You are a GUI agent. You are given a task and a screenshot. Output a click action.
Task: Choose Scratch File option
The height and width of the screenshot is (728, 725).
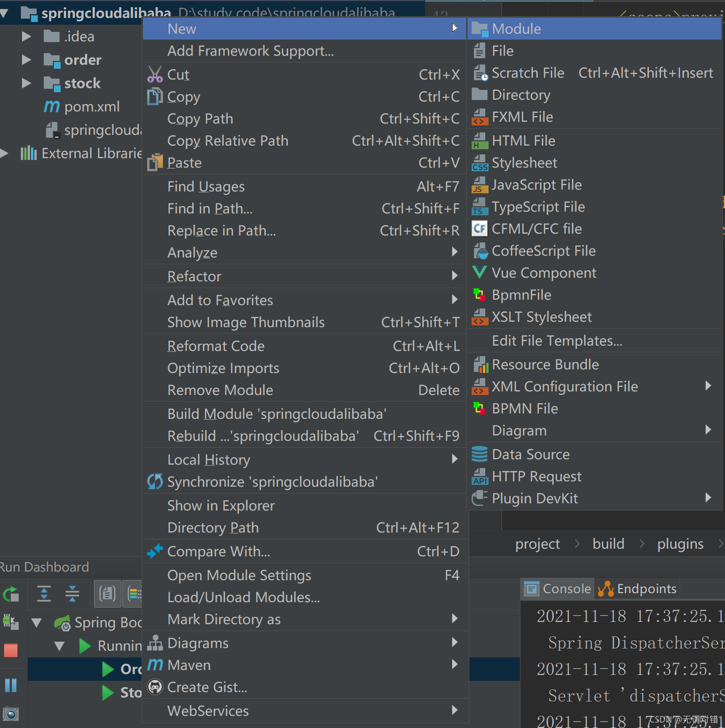[594, 73]
